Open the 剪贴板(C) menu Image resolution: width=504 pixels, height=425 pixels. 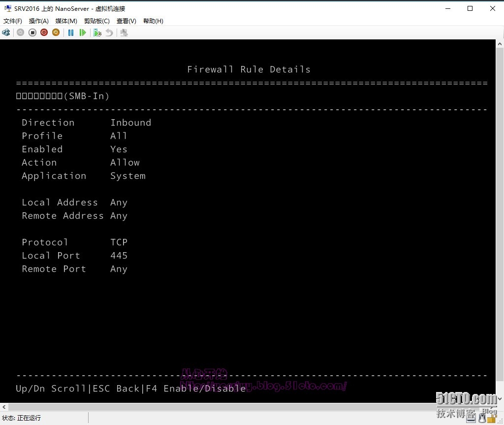coord(97,21)
